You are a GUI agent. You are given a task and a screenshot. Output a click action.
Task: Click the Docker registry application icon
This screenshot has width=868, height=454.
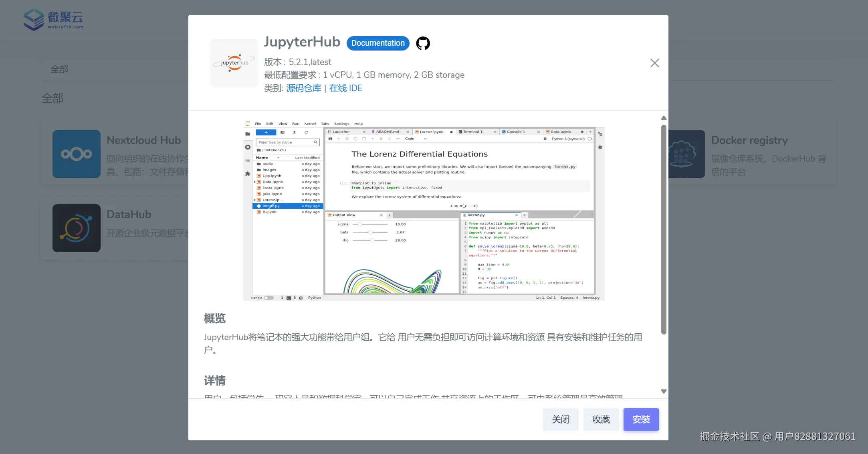[686, 154]
